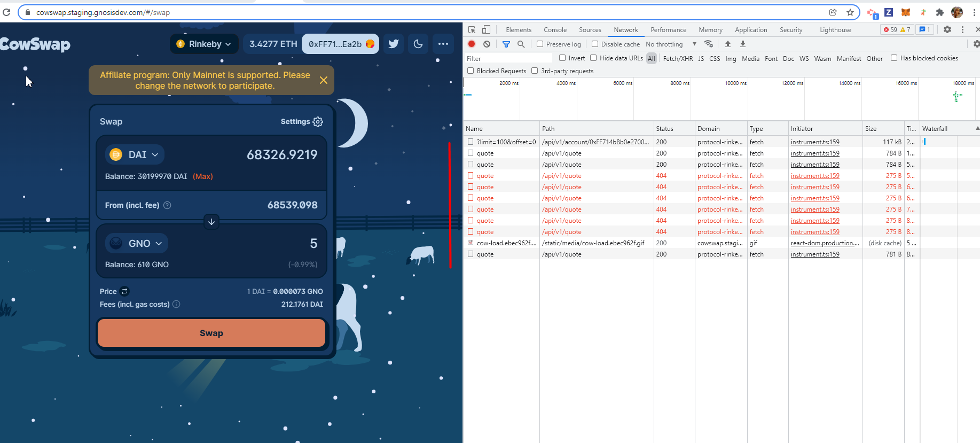Invert the price with the swap icon

pyautogui.click(x=124, y=291)
